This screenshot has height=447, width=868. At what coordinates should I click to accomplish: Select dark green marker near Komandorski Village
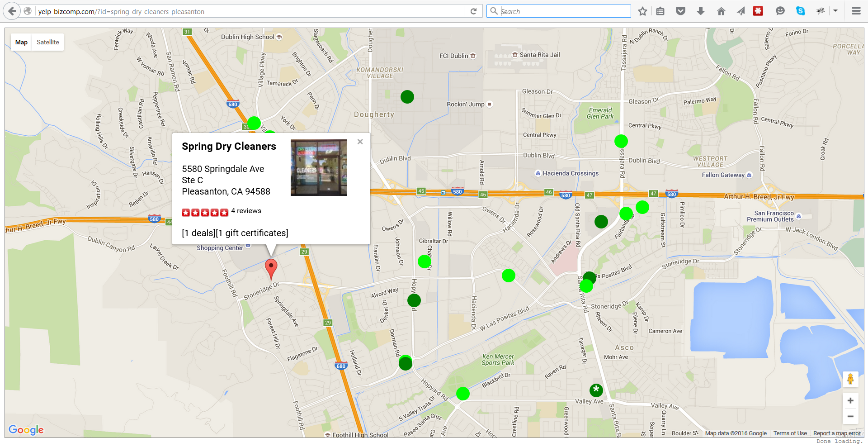[407, 97]
